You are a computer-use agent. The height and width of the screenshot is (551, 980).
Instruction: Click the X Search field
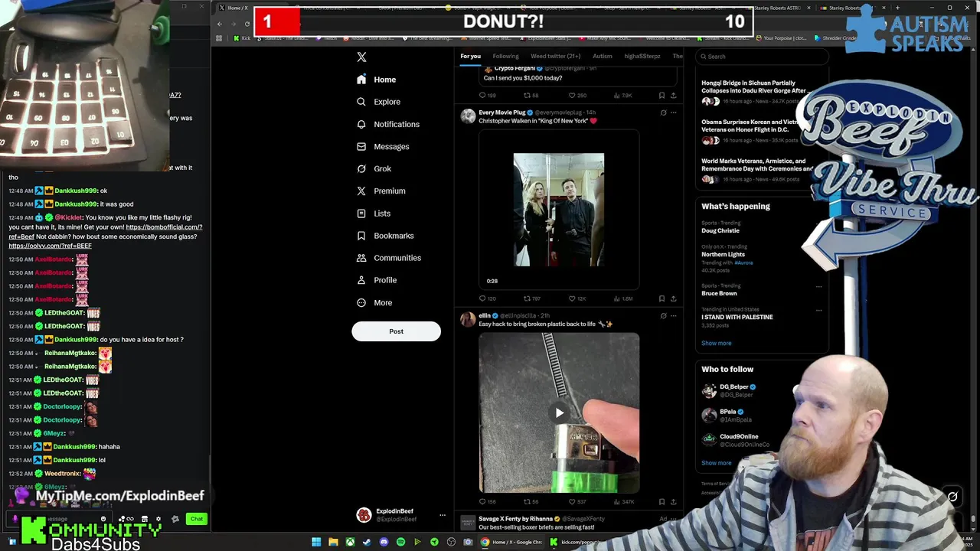tap(762, 57)
